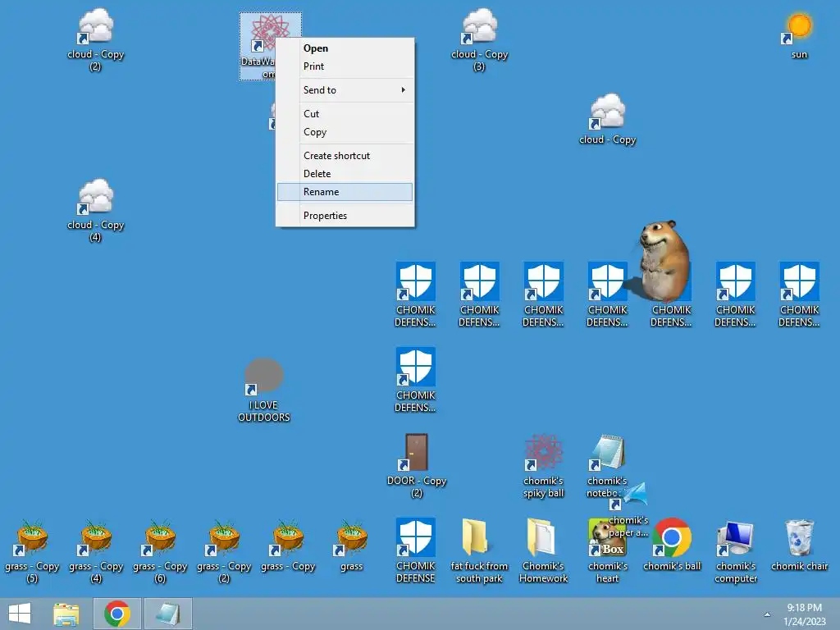Open File Explorer from the taskbar
Image resolution: width=840 pixels, height=630 pixels.
66,614
